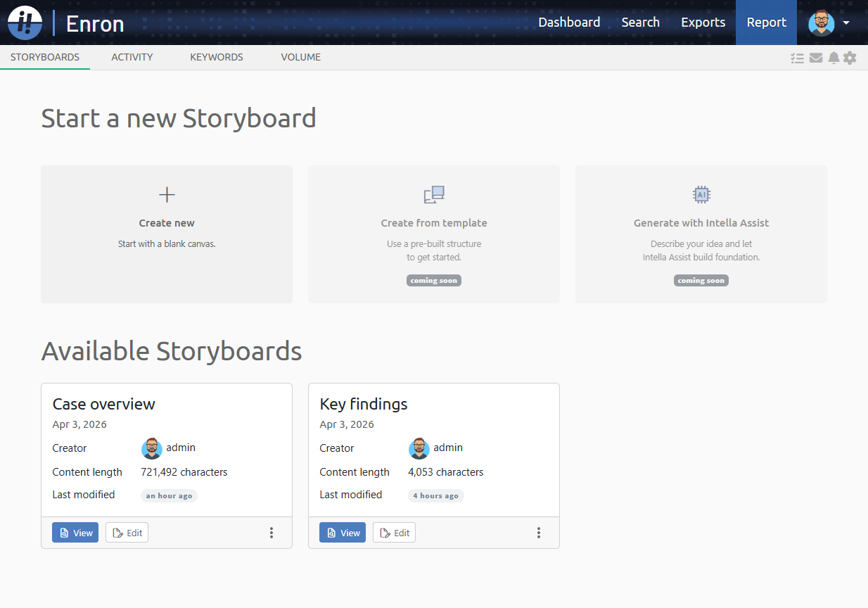Open the three-dot menu on Key findings
The height and width of the screenshot is (608, 868).
[539, 533]
